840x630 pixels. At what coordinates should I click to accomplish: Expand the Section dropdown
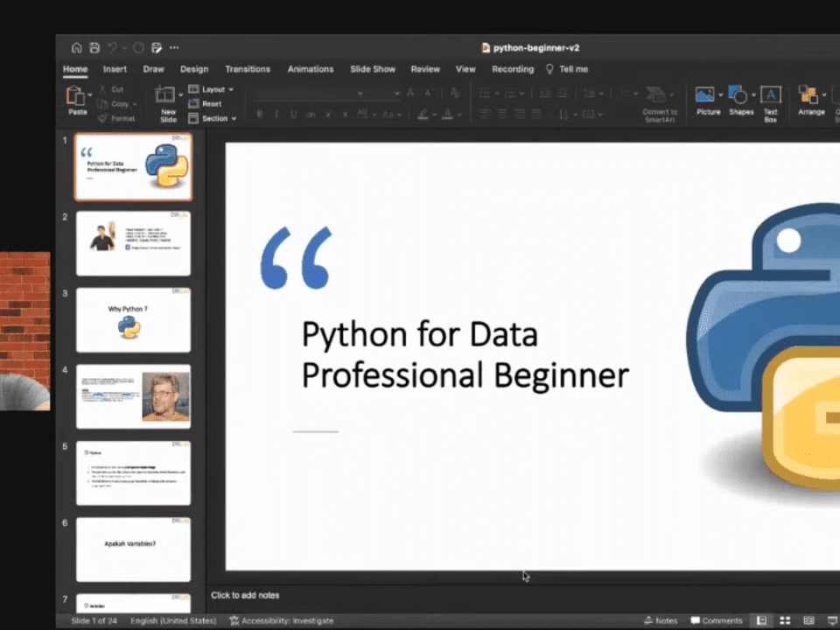tap(213, 118)
